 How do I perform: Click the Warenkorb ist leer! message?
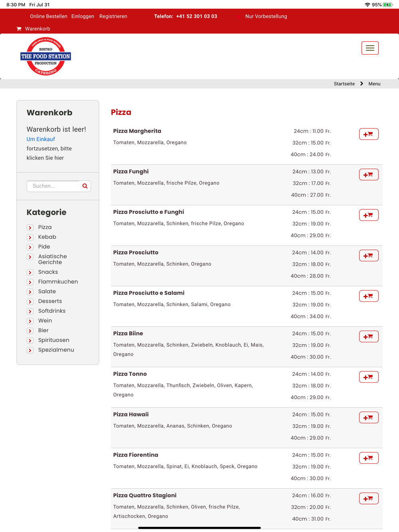(x=56, y=129)
